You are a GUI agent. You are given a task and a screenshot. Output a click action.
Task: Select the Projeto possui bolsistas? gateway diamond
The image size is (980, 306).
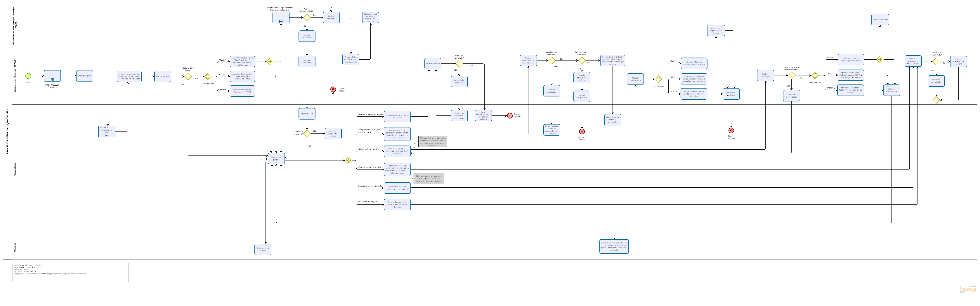click(x=582, y=60)
